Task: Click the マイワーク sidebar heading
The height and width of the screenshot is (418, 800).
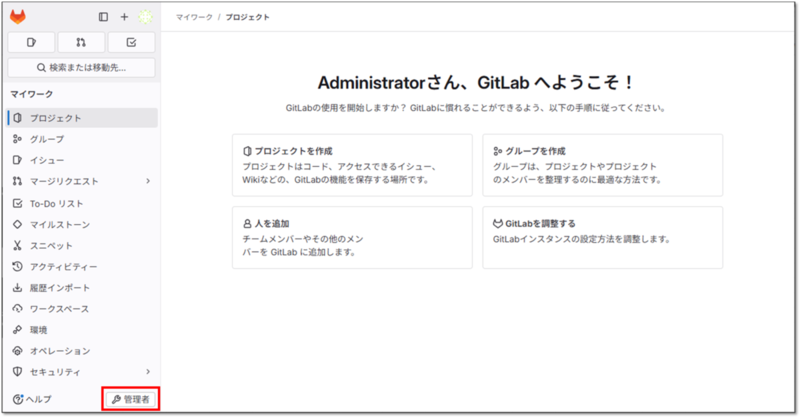Action: (x=32, y=94)
